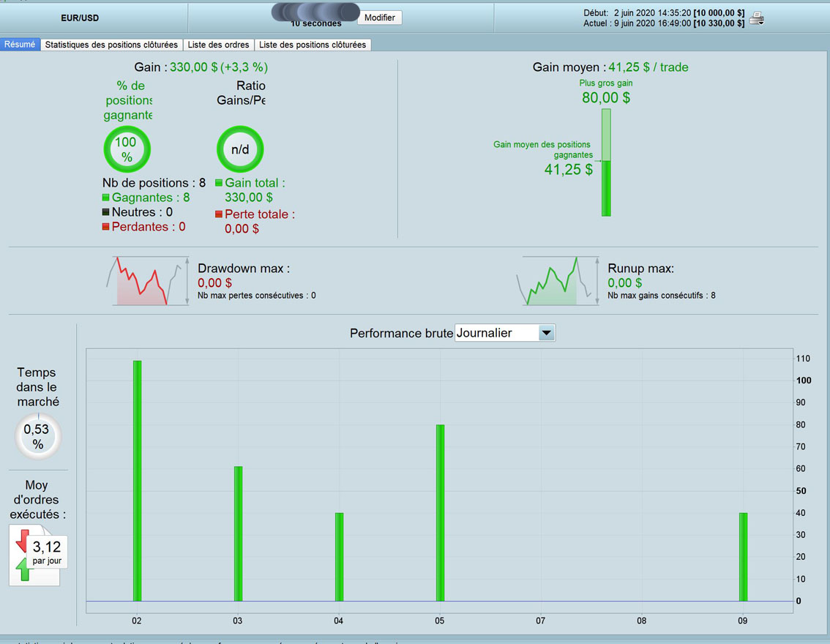This screenshot has width=830, height=644.
Task: Click the red Perte totale legend square
Action: (219, 214)
